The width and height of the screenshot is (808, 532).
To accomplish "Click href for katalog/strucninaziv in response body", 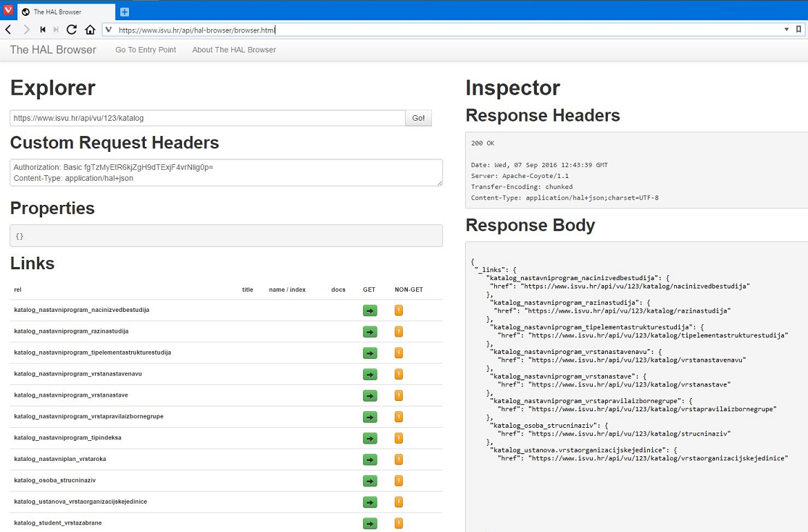I will 614,433.
